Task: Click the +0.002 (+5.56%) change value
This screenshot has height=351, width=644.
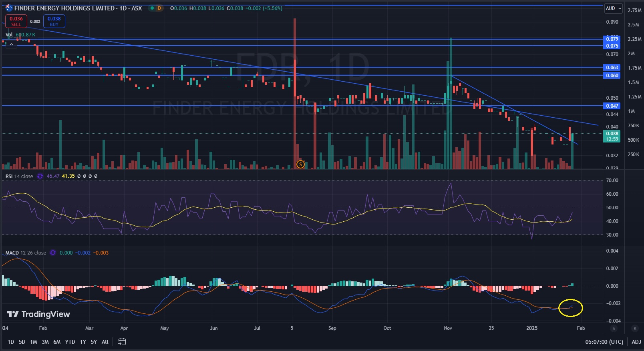Action: point(264,8)
